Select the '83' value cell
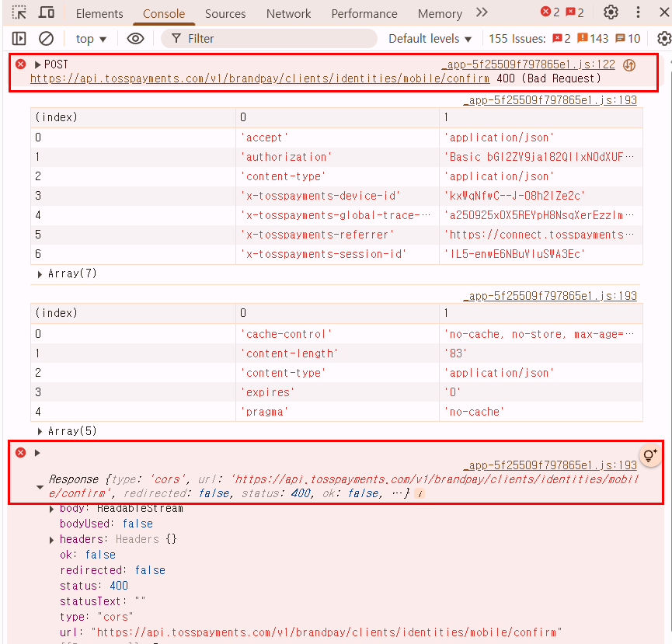The height and width of the screenshot is (644, 672). [x=541, y=353]
